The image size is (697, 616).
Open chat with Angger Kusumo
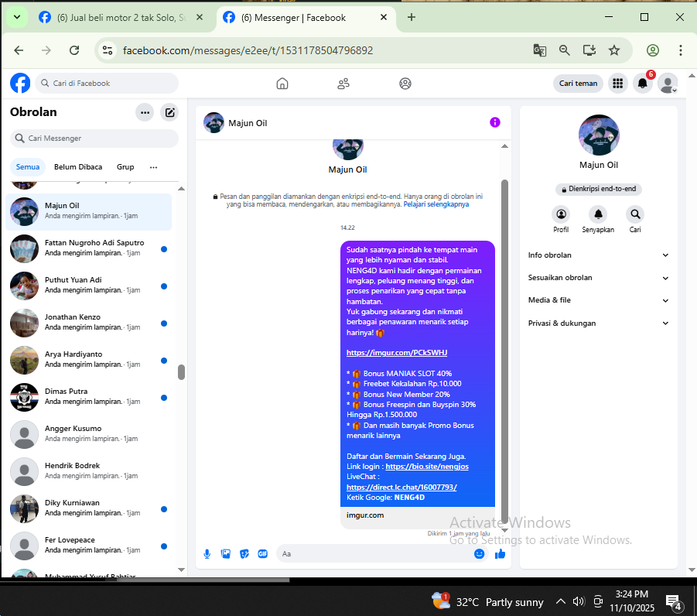coord(89,434)
